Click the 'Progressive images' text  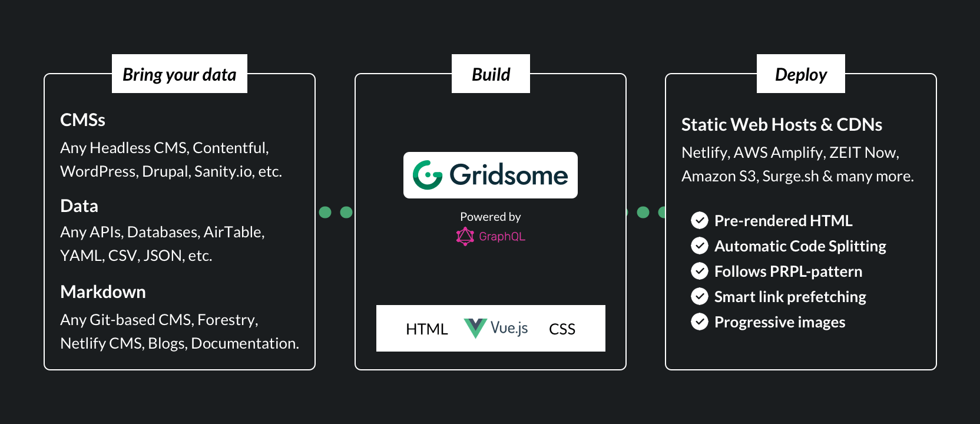point(780,322)
